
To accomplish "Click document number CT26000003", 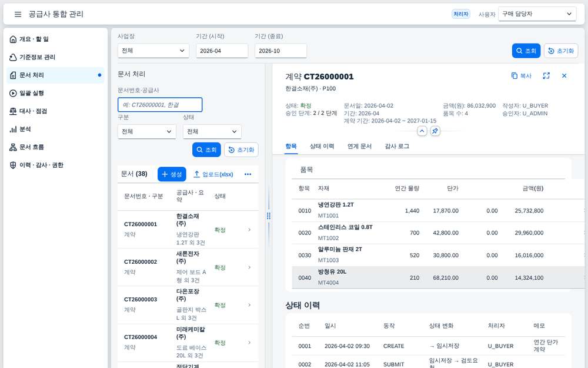I will pyautogui.click(x=141, y=299).
